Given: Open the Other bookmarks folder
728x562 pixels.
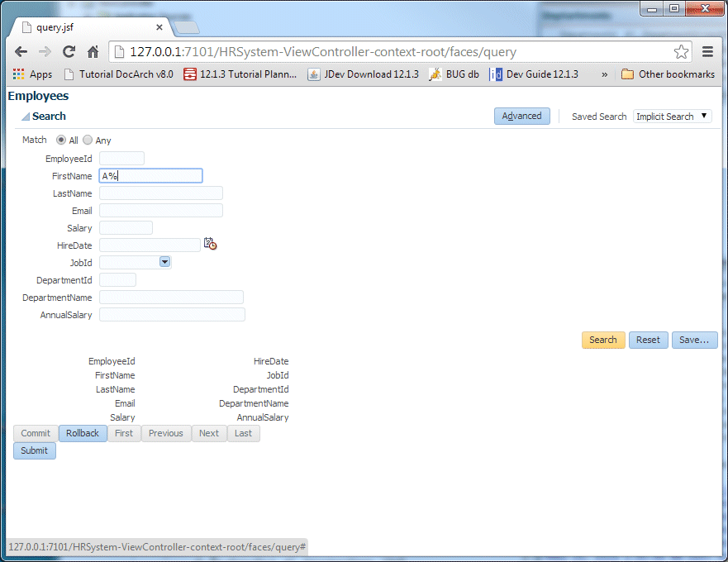Looking at the screenshot, I should (669, 74).
